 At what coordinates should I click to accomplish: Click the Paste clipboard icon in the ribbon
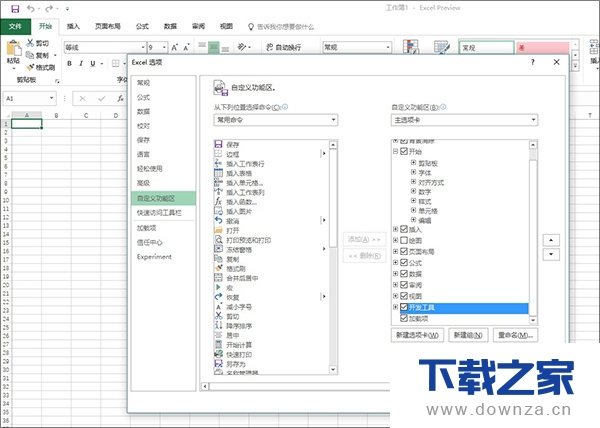click(14, 49)
